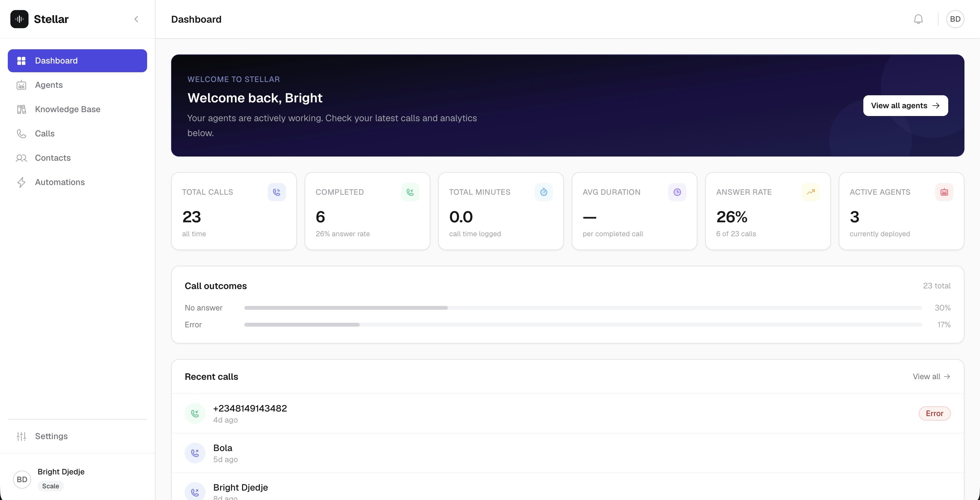Go to the Agents page

(x=49, y=85)
